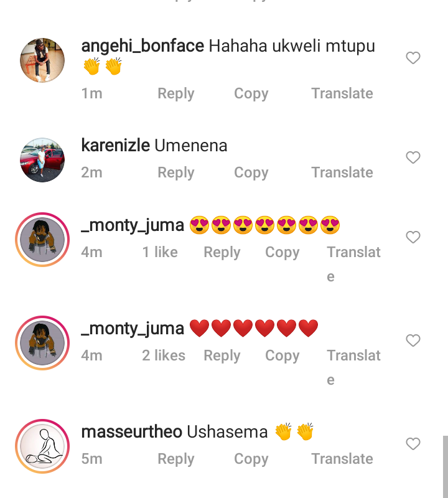This screenshot has width=448, height=498.
Task: Open masseurtheo username link
Action: click(x=132, y=432)
